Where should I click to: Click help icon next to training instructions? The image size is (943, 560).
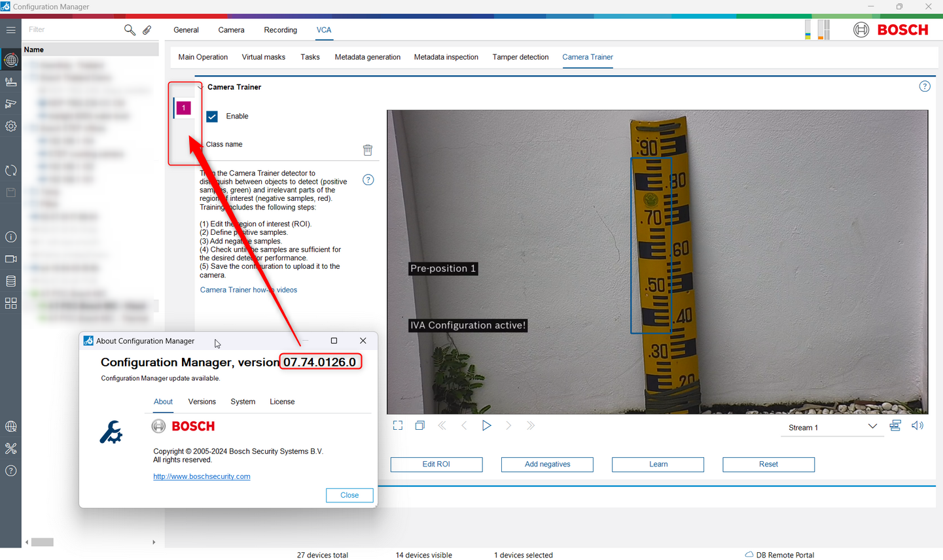(368, 180)
